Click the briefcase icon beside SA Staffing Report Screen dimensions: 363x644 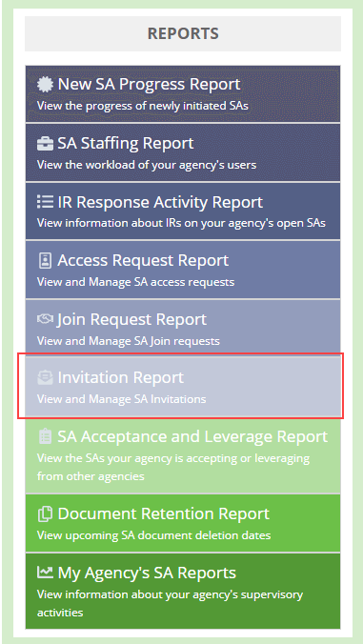click(x=45, y=144)
